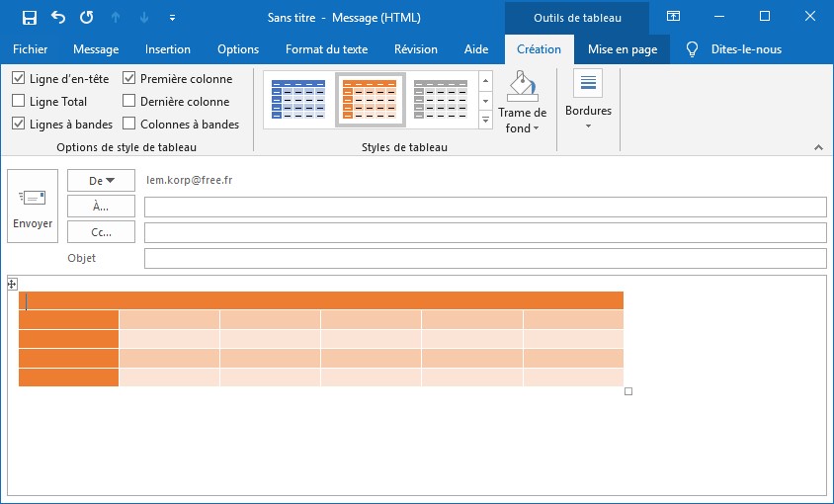Uncheck Ligne d'en-tête checkbox

[x=19, y=79]
